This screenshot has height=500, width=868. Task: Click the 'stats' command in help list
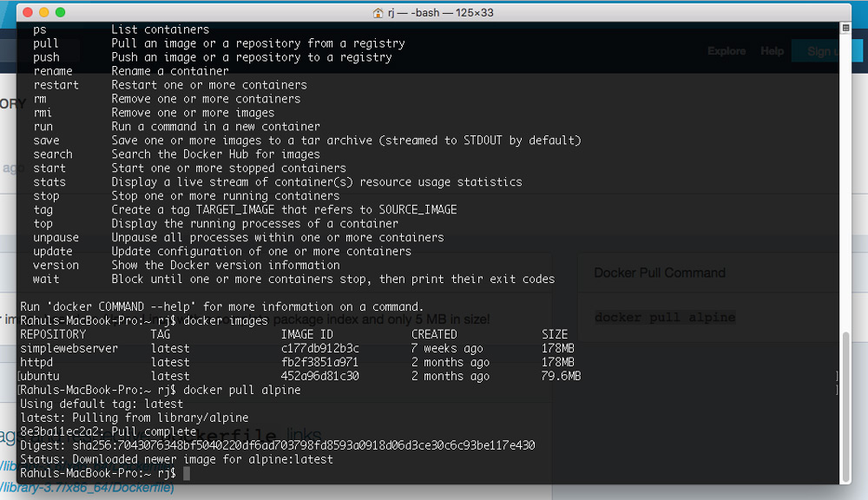(49, 182)
